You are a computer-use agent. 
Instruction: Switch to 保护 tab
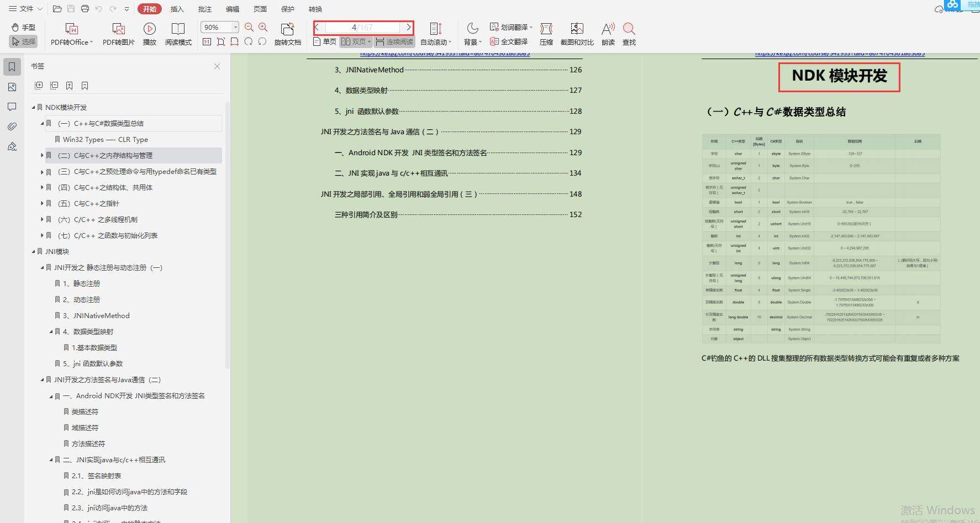pos(288,9)
